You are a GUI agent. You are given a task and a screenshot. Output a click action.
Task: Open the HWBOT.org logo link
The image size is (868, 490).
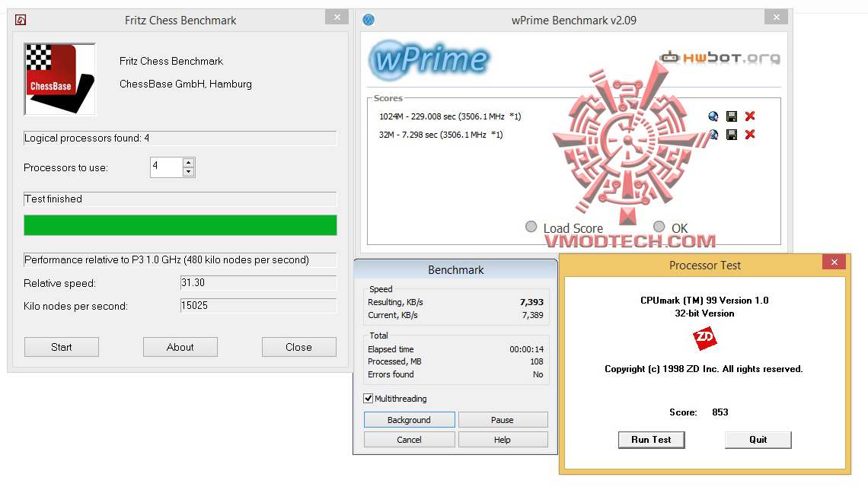pos(720,58)
